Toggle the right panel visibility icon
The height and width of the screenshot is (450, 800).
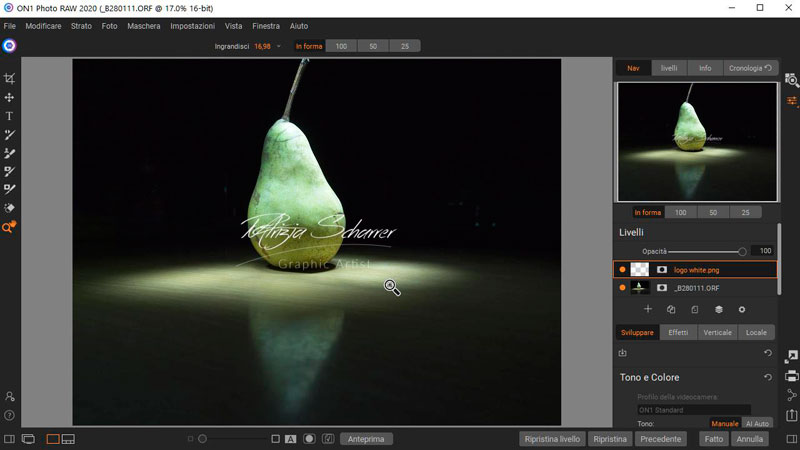pyautogui.click(x=791, y=439)
